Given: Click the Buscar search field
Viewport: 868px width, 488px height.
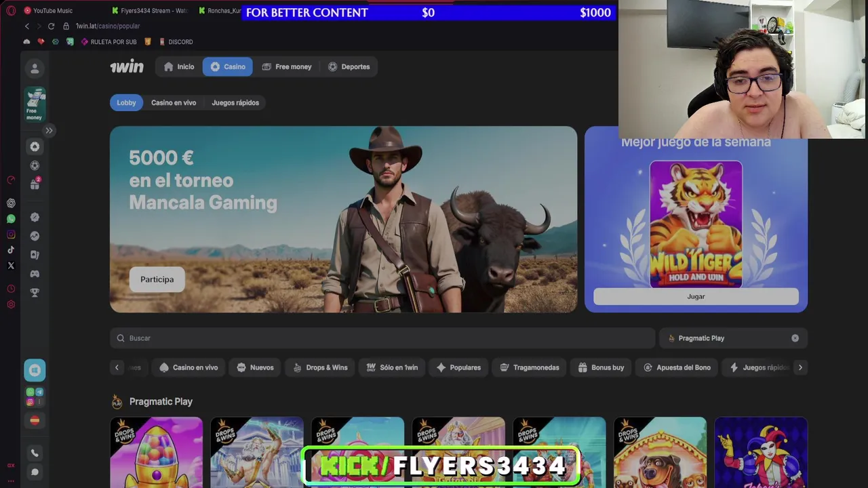Looking at the screenshot, I should click(x=382, y=338).
